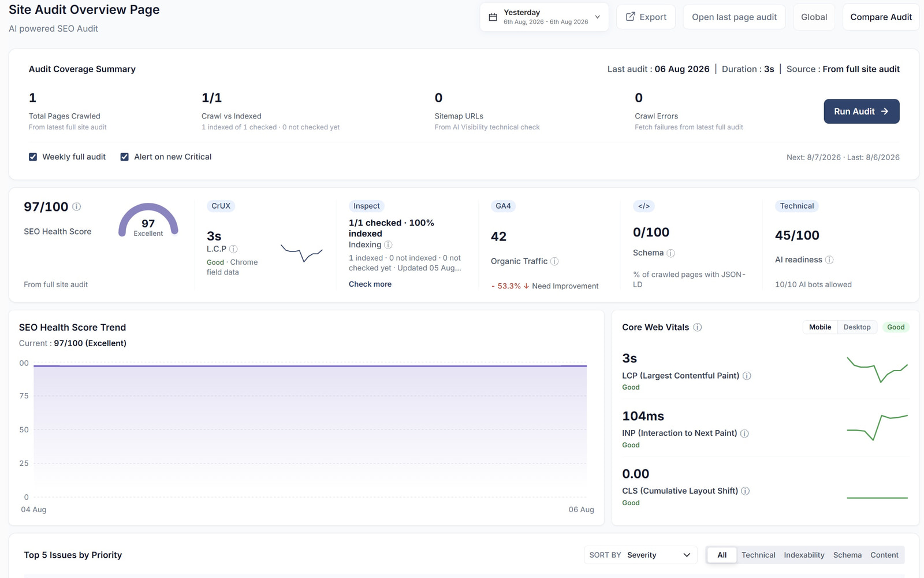This screenshot has width=924, height=578.
Task: Click info icon for Cumulative Layout Shift
Action: pyautogui.click(x=746, y=491)
